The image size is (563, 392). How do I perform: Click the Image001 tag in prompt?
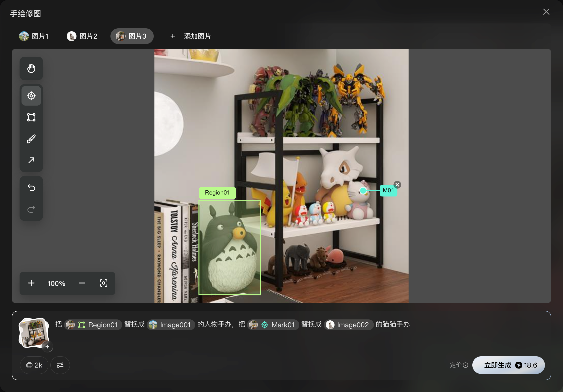[171, 325]
